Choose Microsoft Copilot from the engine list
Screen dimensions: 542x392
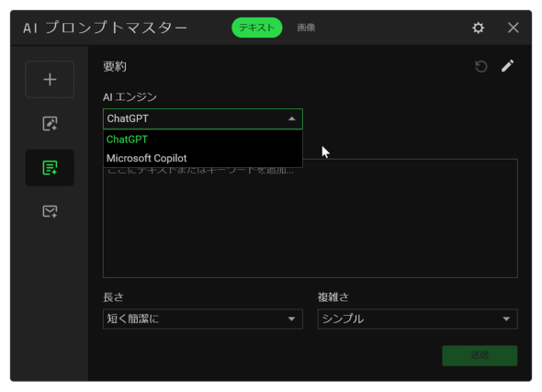[203, 158]
